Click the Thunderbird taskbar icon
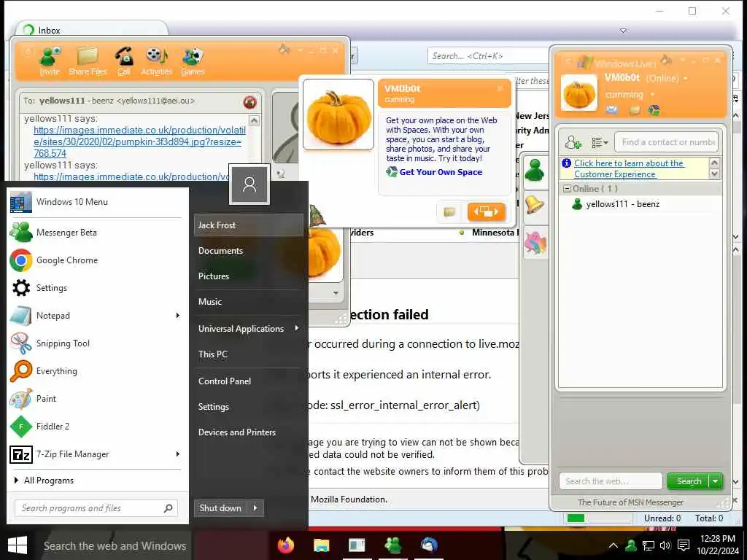 [429, 545]
